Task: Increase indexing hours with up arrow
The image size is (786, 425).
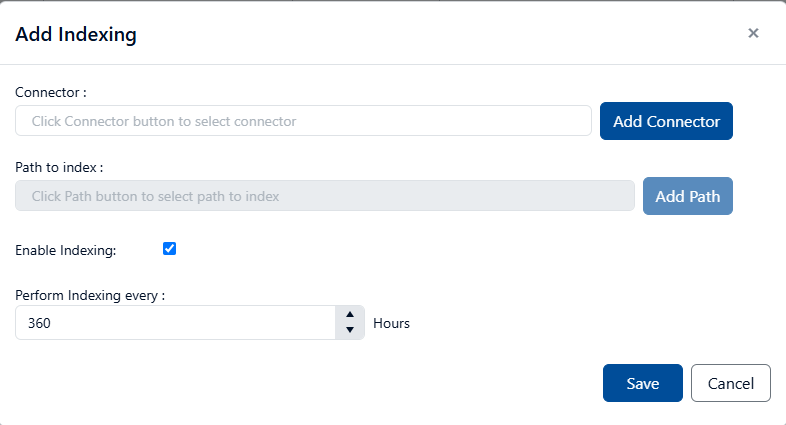Action: point(349,315)
